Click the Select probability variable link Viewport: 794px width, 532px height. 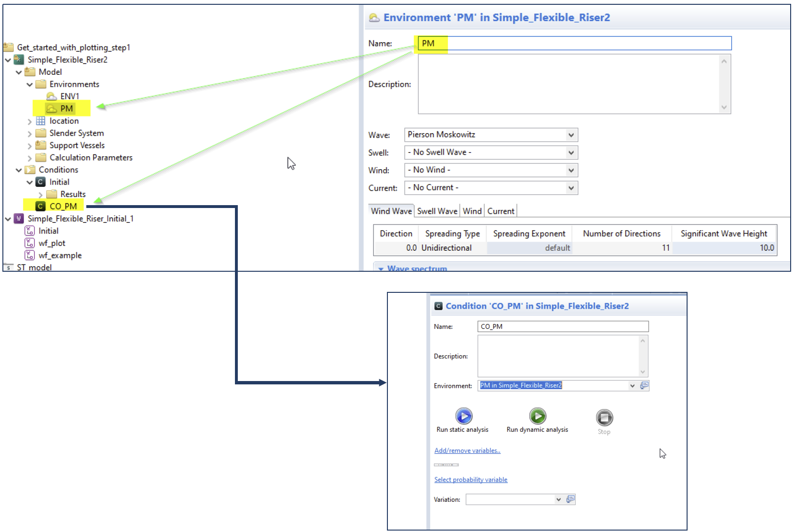470,480
